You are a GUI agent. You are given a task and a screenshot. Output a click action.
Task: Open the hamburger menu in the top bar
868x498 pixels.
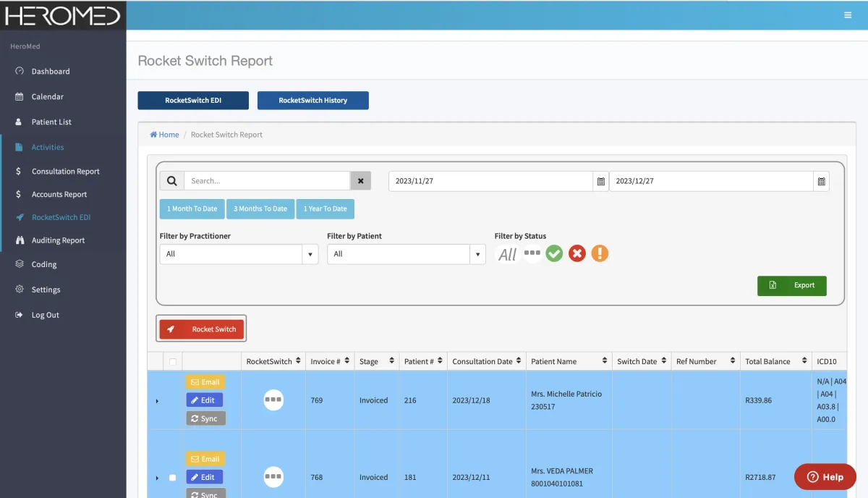click(848, 15)
